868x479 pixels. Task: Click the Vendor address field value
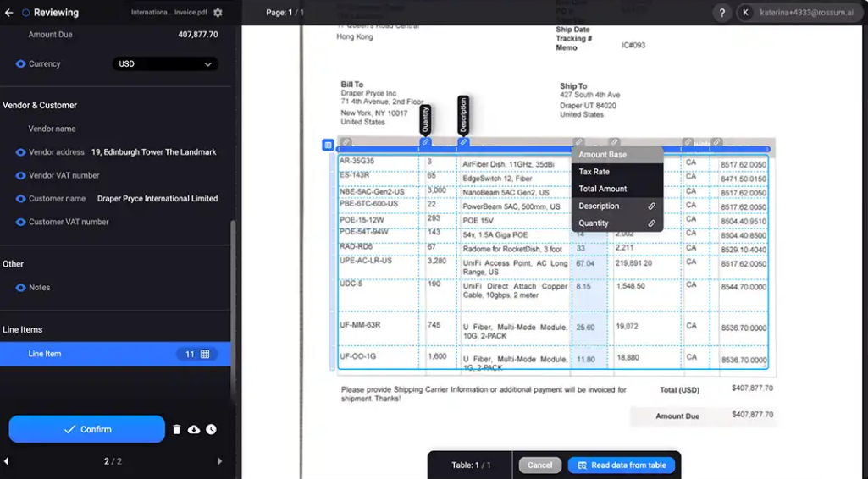tap(154, 152)
